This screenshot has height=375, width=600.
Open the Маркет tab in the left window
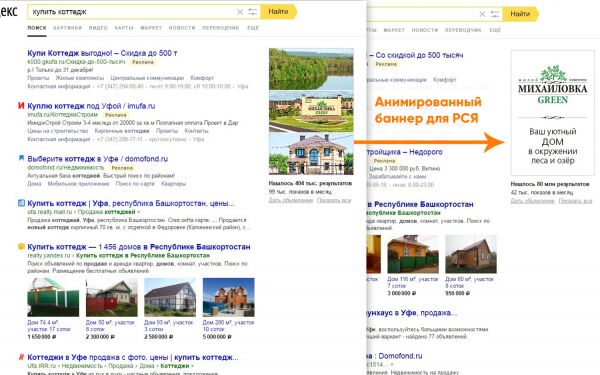[x=151, y=28]
